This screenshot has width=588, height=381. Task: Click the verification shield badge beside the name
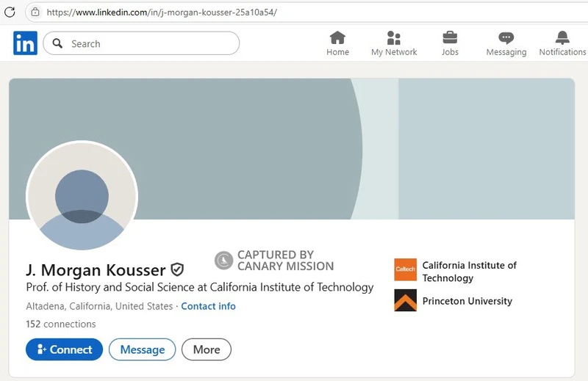click(177, 269)
